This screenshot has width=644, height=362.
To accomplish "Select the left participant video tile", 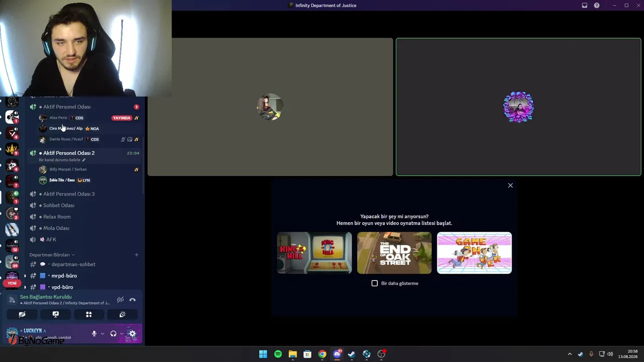I will click(270, 107).
